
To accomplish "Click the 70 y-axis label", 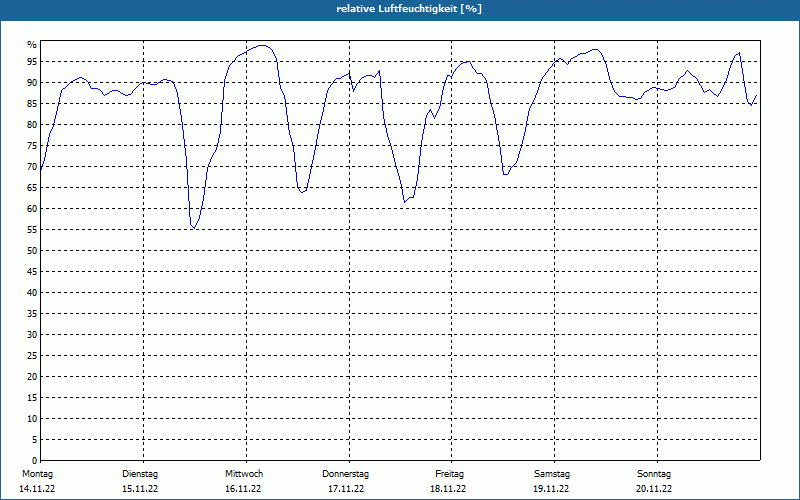I will point(32,167).
